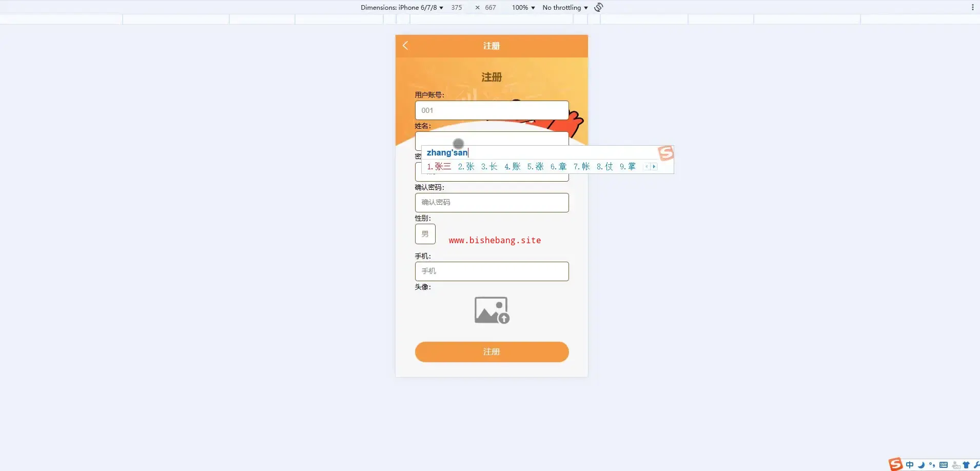Open the Dimensions device dropdown
Viewport: 980px width, 471px height.
(x=402, y=7)
